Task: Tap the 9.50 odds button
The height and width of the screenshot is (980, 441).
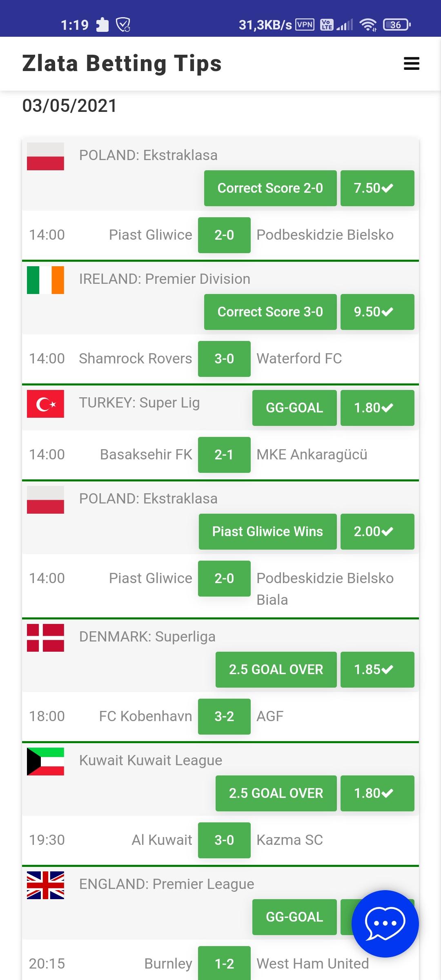Action: click(377, 312)
